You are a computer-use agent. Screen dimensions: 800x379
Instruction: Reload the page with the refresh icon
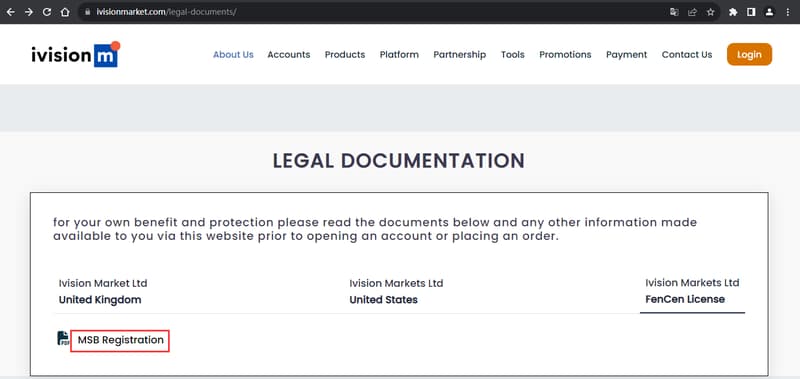47,12
